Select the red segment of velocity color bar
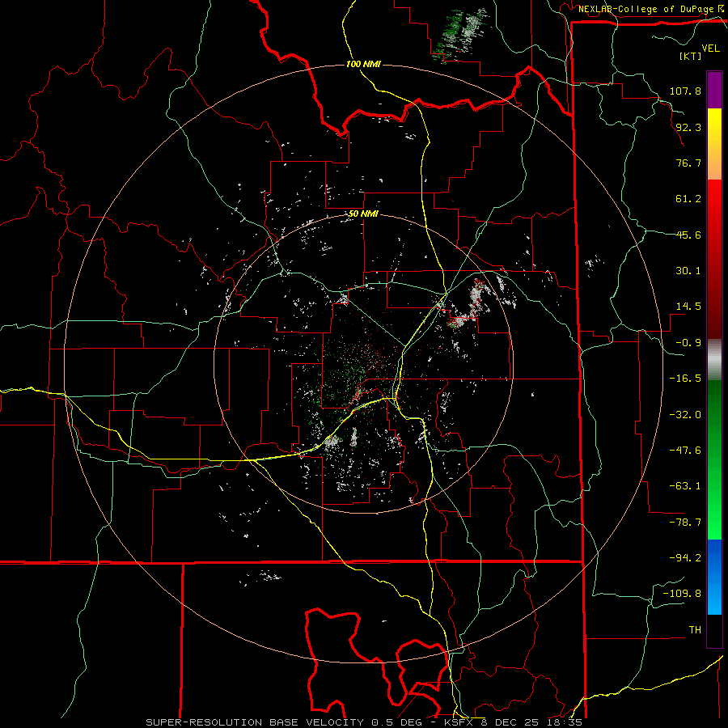 tap(714, 259)
